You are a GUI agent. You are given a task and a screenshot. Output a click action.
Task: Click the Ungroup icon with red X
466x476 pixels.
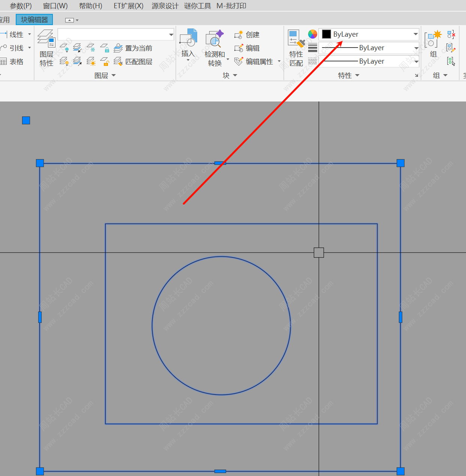click(451, 35)
